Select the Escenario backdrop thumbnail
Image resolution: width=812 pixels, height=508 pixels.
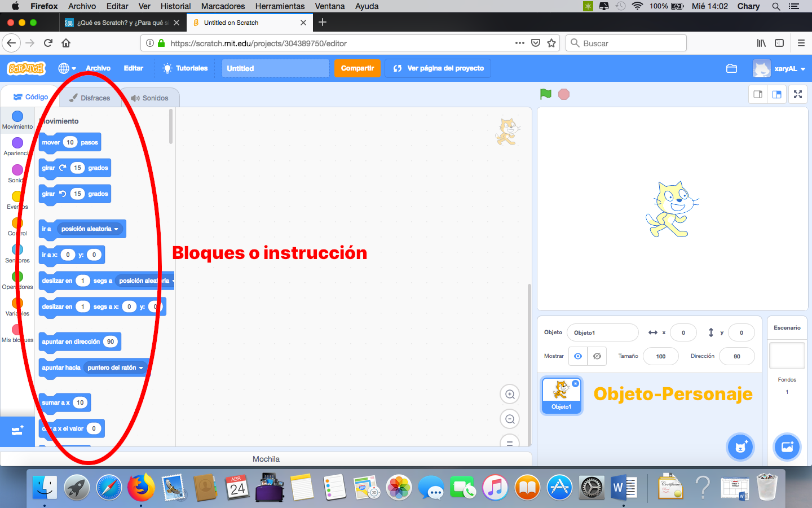(787, 356)
